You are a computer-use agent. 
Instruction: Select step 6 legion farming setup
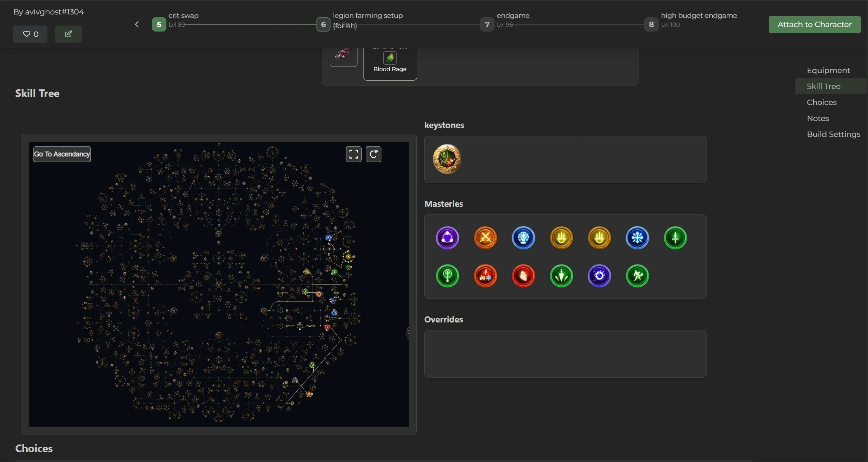tap(323, 25)
